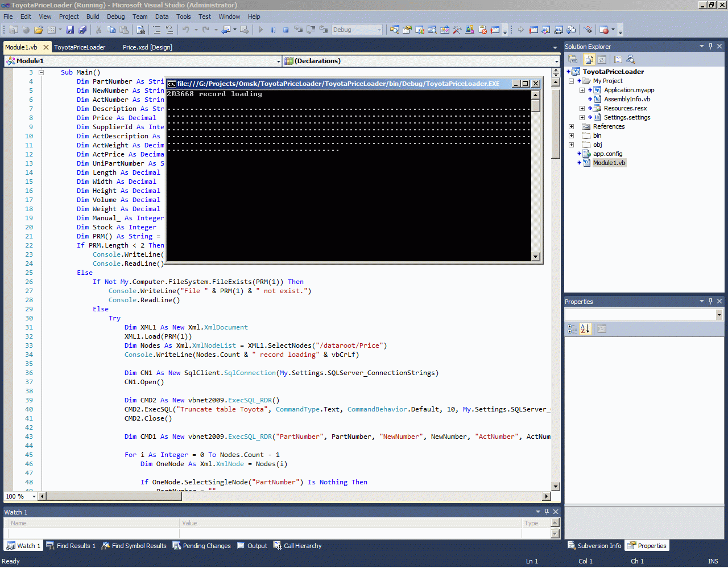Toggle Categorized view in Properties panel

[572, 328]
